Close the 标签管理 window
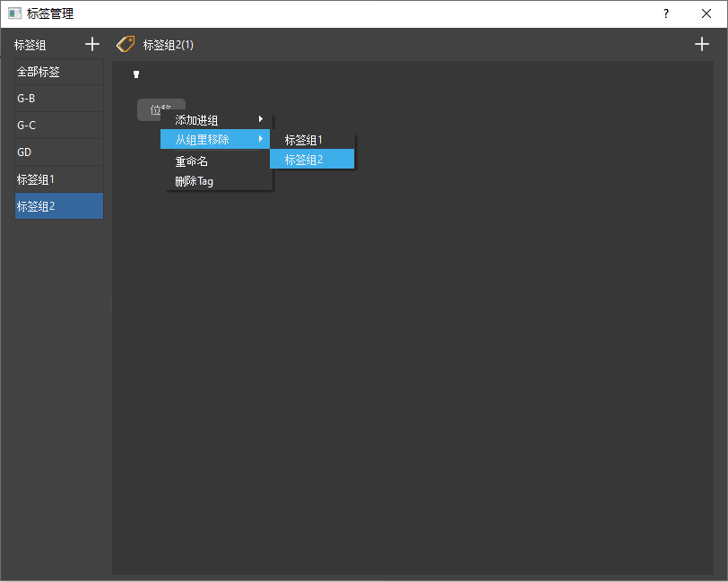This screenshot has width=728, height=582. (706, 14)
